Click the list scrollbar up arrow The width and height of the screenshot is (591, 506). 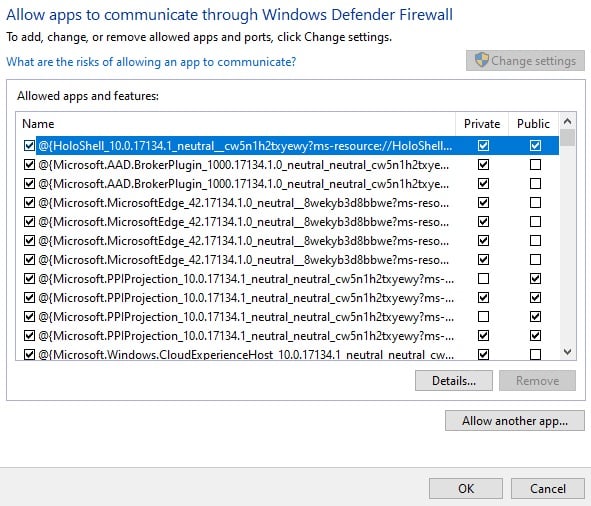tap(567, 121)
